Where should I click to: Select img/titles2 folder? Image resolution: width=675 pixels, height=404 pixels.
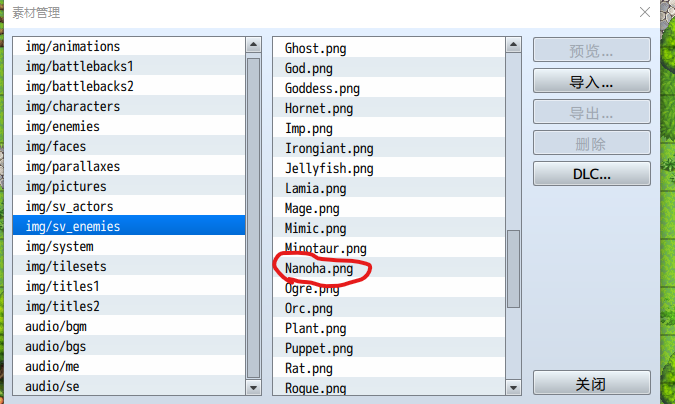tap(129, 306)
